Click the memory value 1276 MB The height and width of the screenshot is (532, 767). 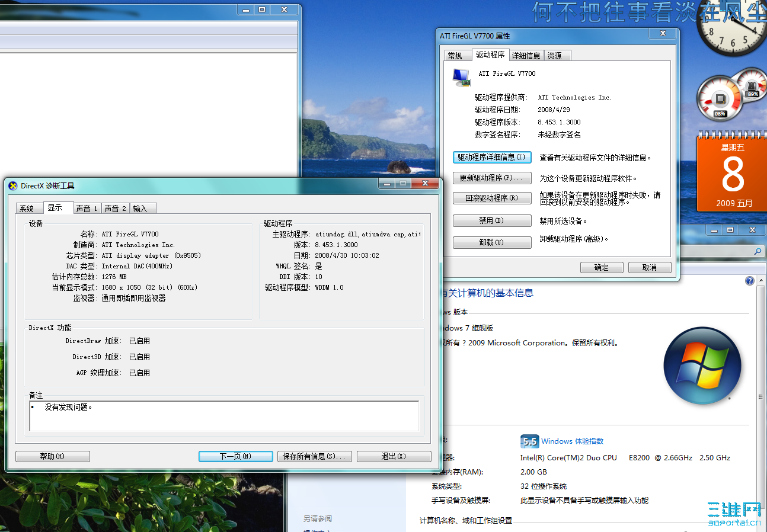coord(114,277)
